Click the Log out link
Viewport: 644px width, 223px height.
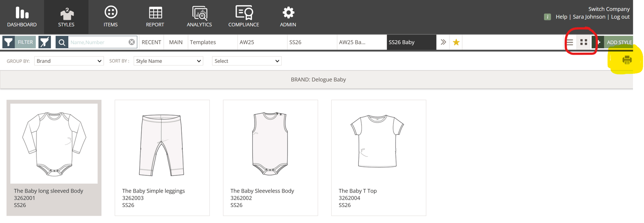coord(620,17)
